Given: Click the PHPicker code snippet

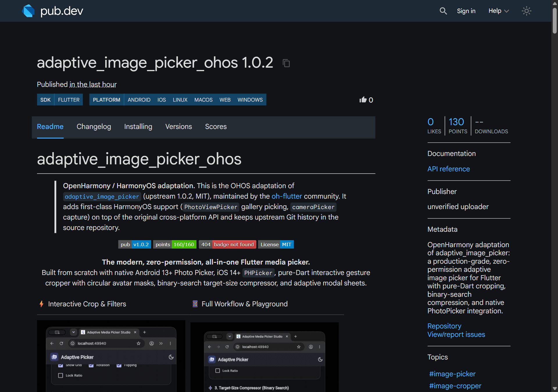Looking at the screenshot, I should tap(258, 273).
